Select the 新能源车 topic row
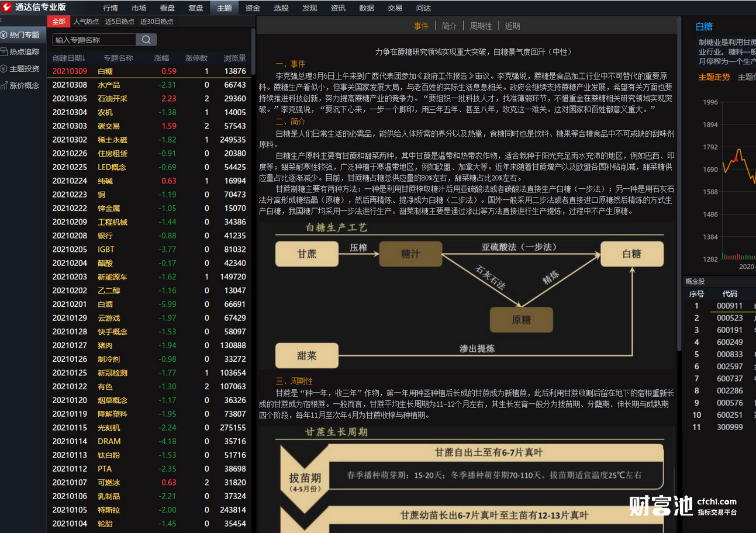The width and height of the screenshot is (756, 533). tap(149, 277)
